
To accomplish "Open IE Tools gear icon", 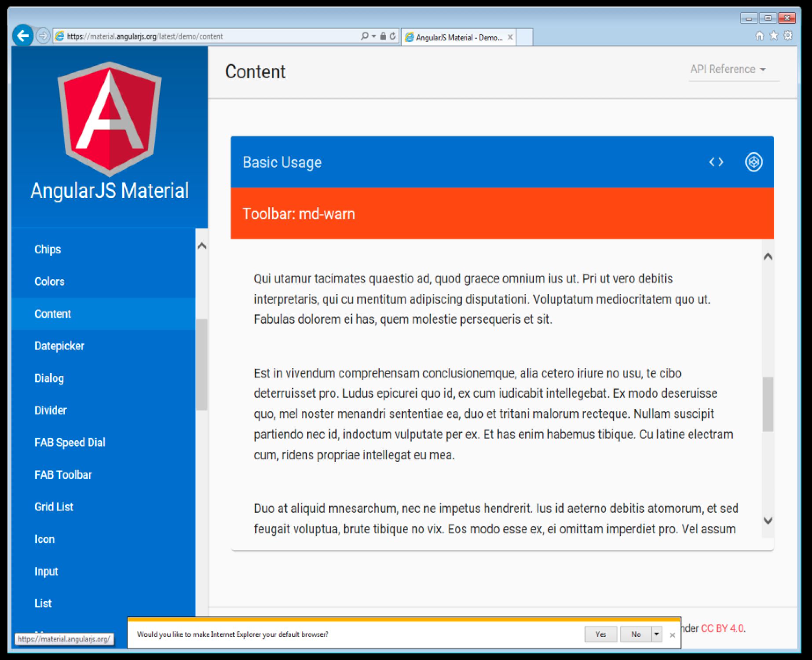I will (788, 36).
